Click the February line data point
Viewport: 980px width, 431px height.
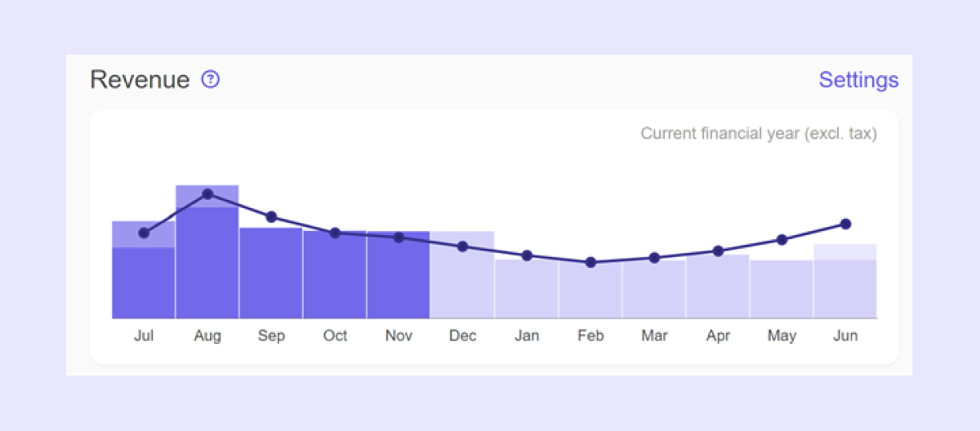pyautogui.click(x=590, y=262)
